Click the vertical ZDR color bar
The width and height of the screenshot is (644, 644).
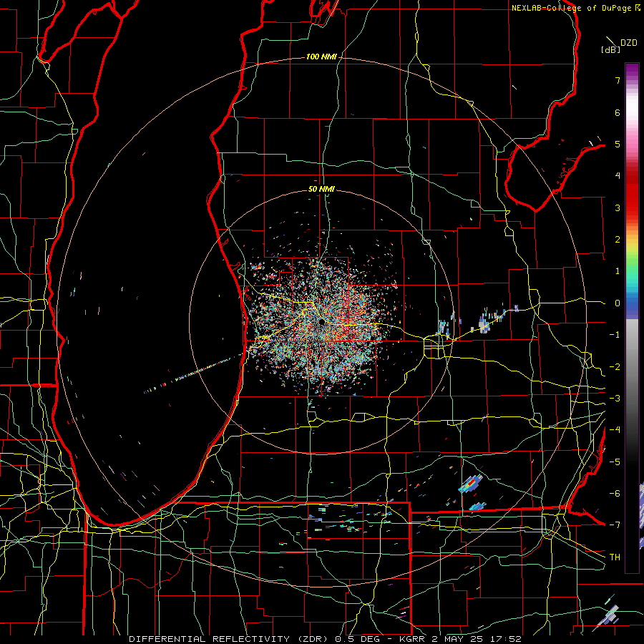tap(632, 318)
